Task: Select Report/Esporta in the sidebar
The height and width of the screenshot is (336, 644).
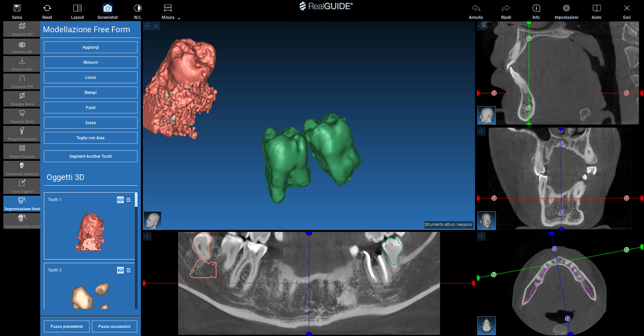Action: [22, 151]
